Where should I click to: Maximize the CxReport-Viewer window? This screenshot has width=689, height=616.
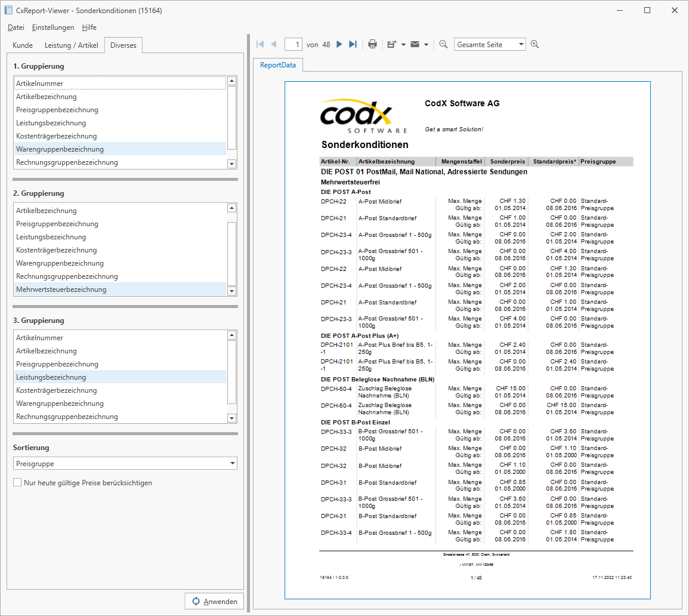(647, 10)
